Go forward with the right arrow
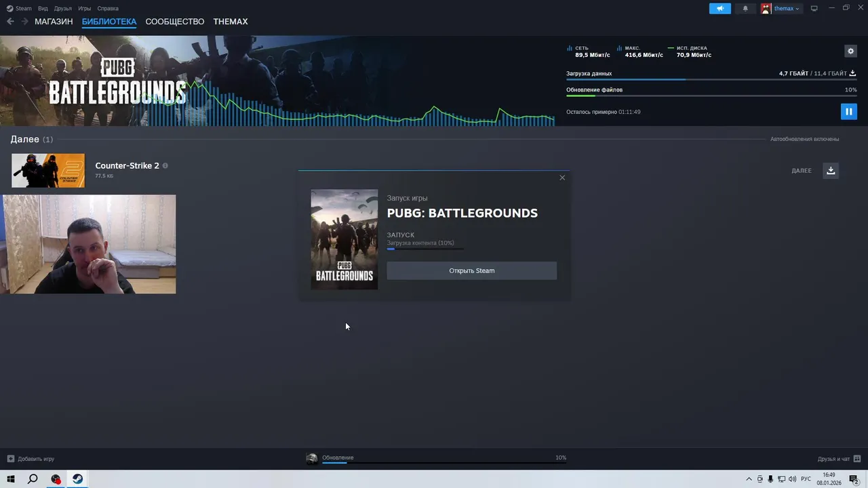The image size is (868, 488). [x=24, y=22]
